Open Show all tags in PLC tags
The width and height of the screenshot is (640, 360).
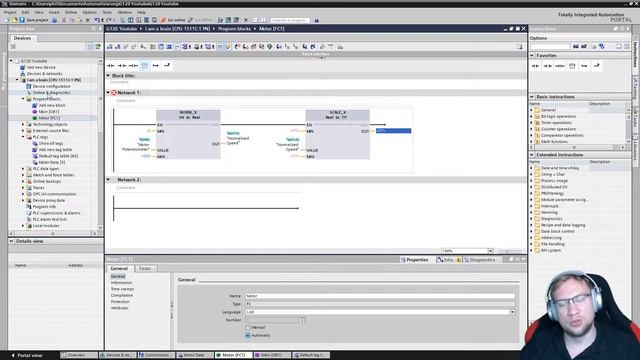click(x=51, y=144)
